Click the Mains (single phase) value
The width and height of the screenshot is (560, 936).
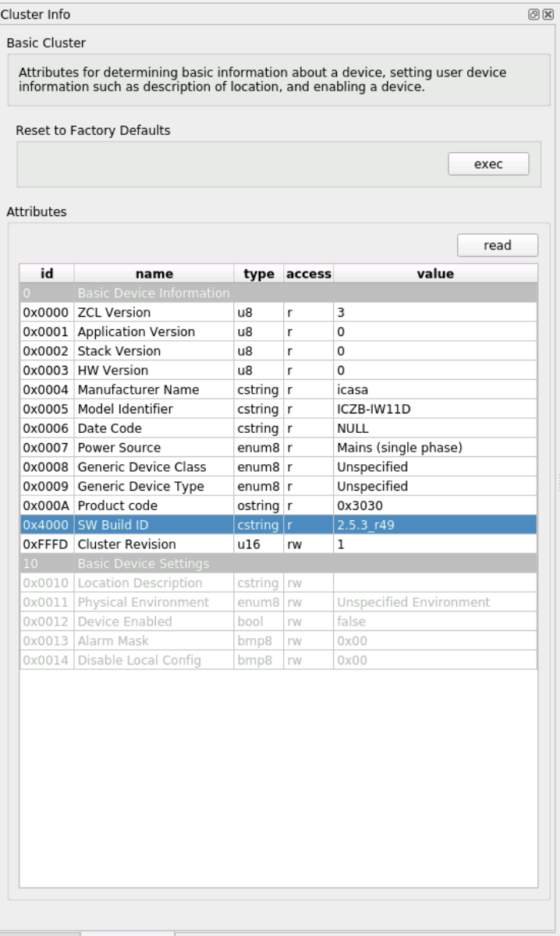435,448
